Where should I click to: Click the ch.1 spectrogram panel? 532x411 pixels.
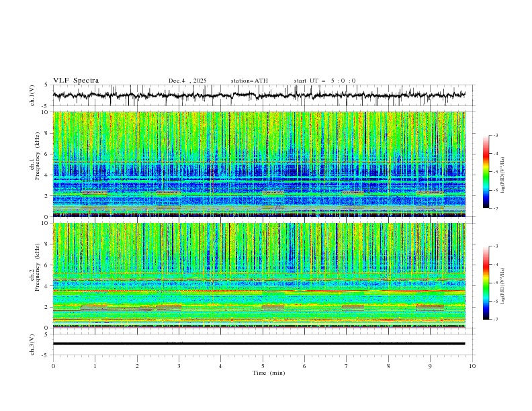click(x=259, y=164)
